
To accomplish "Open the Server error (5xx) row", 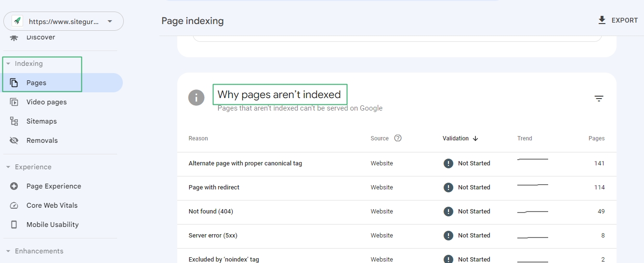I will click(397, 236).
